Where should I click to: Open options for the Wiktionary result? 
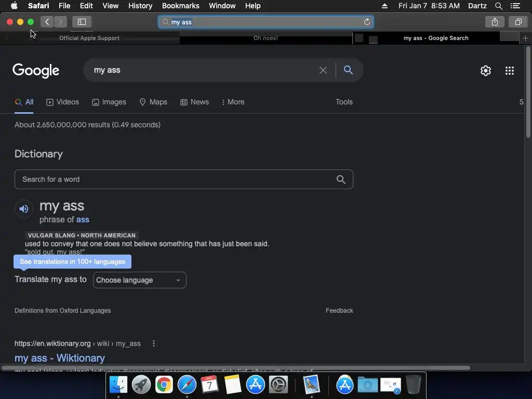154,343
